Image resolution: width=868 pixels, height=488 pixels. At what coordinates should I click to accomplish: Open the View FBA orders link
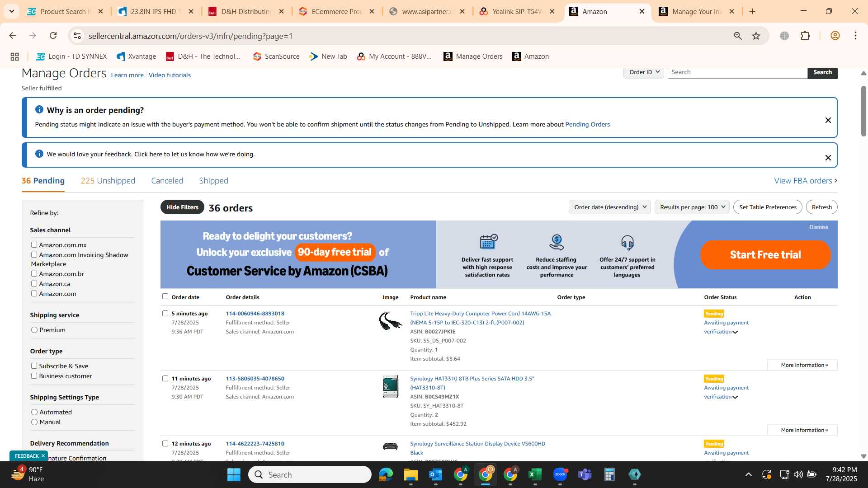(806, 181)
